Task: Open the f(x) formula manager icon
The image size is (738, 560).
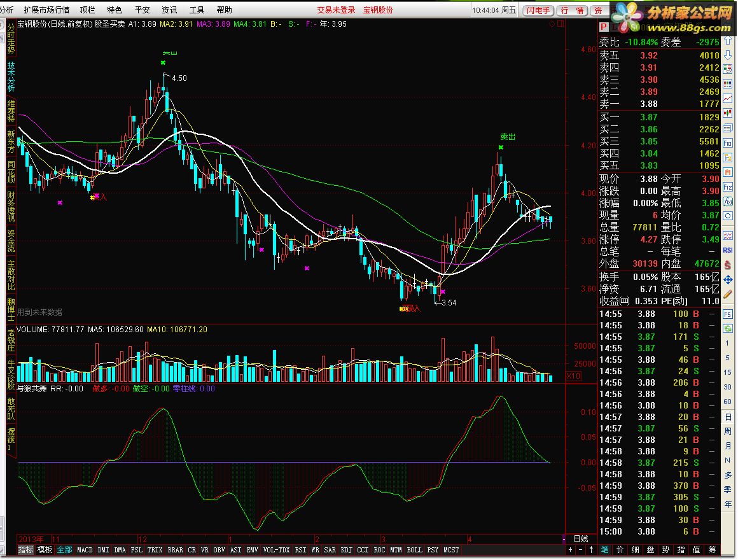Action: pyautogui.click(x=728, y=202)
